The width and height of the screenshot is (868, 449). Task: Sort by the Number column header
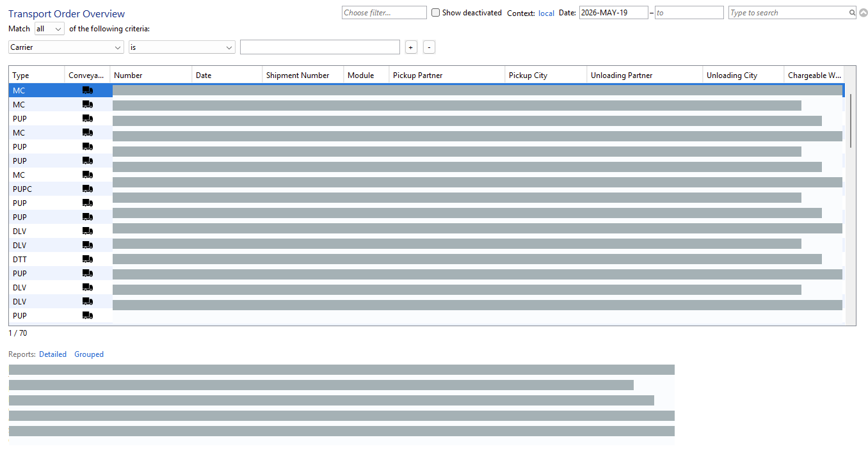coord(151,75)
